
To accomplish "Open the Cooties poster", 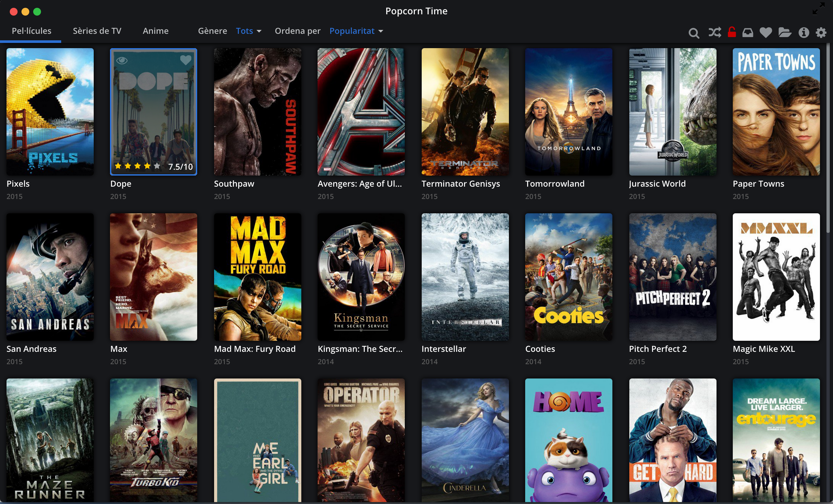I will (569, 277).
